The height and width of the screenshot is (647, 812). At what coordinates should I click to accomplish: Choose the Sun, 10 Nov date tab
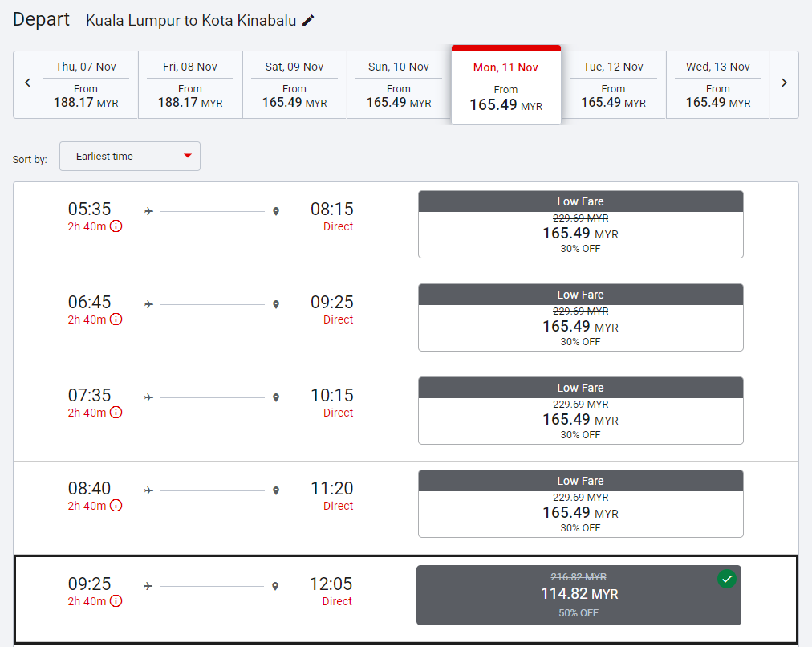(399, 84)
